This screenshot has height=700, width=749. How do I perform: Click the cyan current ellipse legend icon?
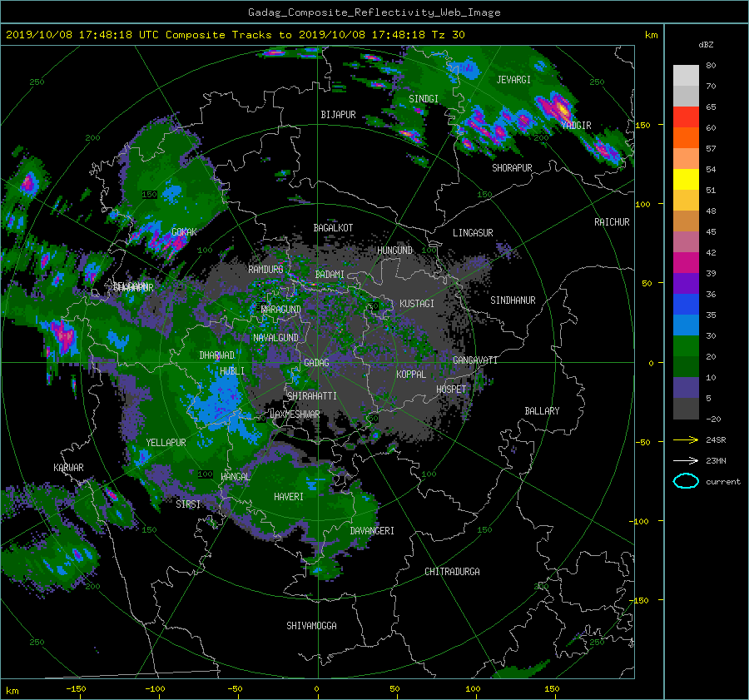coord(686,481)
